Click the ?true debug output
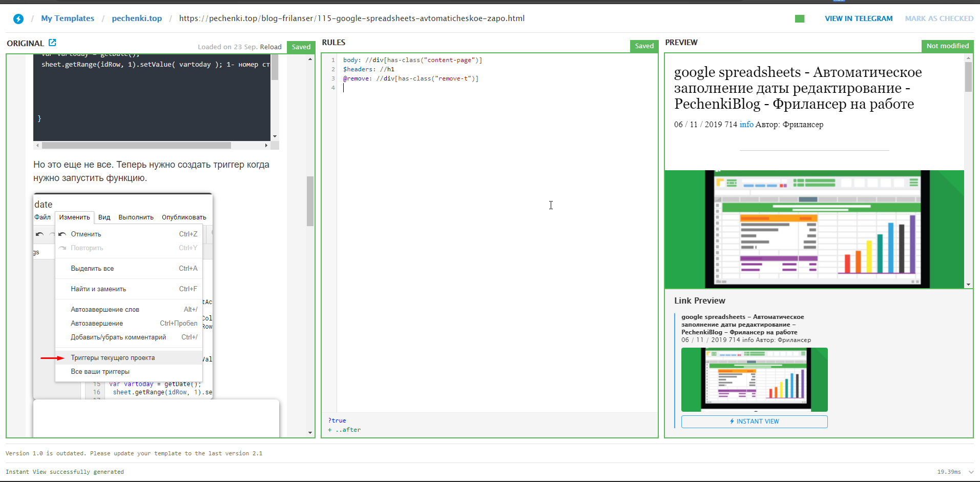The image size is (980, 482). 337,420
